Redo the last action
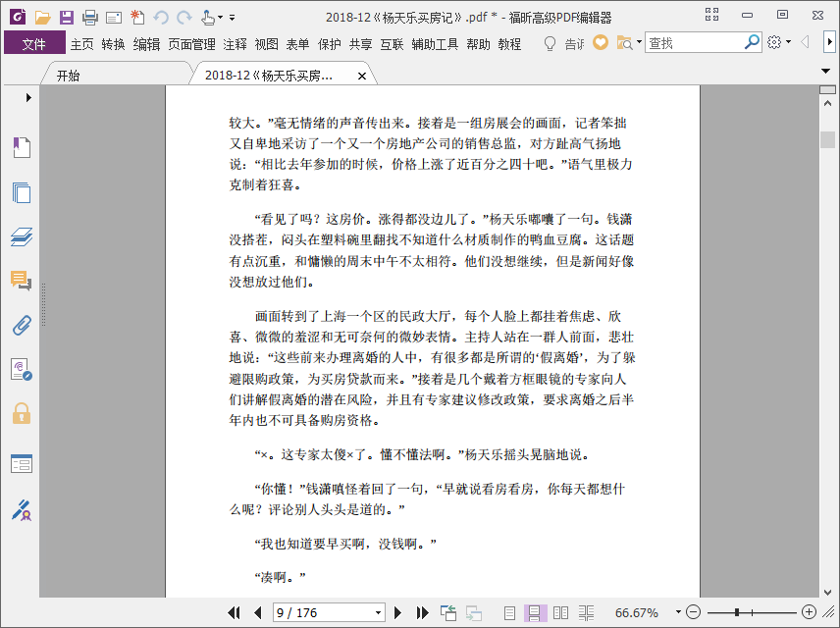The image size is (840, 628). 184,18
